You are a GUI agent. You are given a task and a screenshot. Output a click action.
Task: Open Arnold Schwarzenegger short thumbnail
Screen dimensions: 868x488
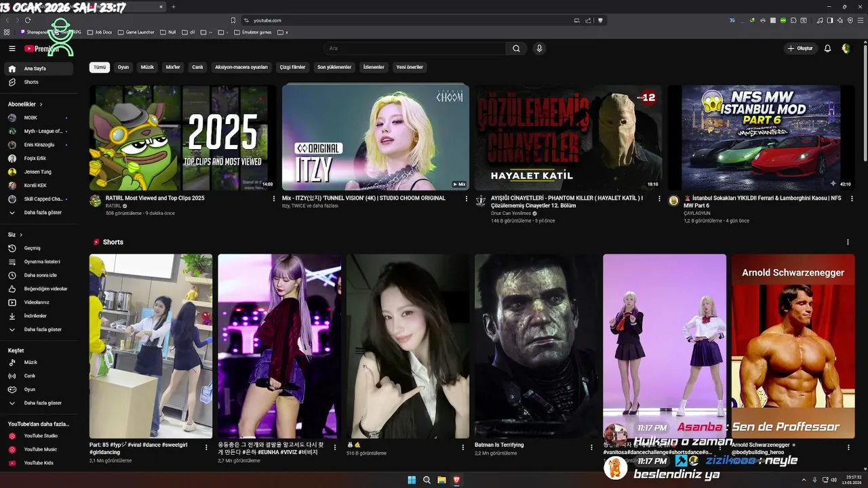click(x=793, y=346)
